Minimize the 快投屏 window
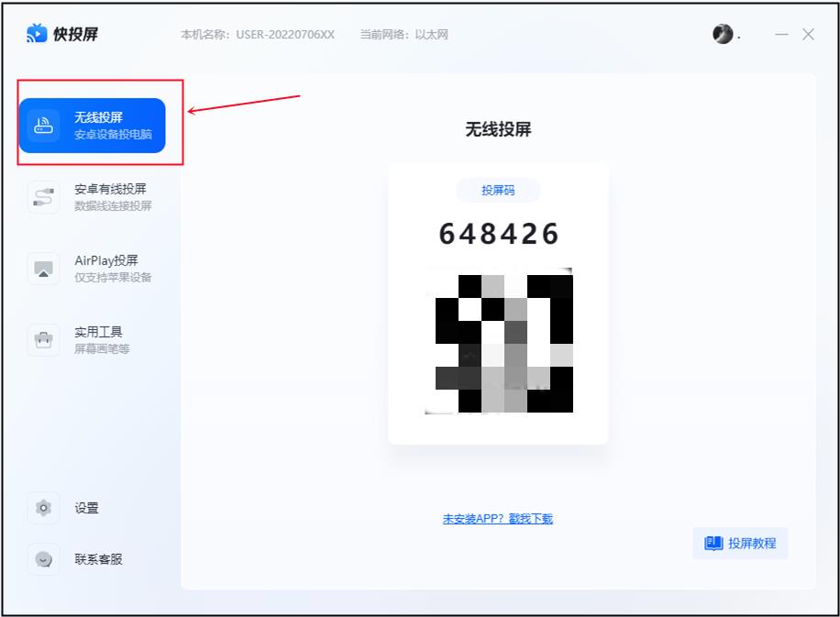Screen dimensions: 840x617 pyautogui.click(x=781, y=34)
